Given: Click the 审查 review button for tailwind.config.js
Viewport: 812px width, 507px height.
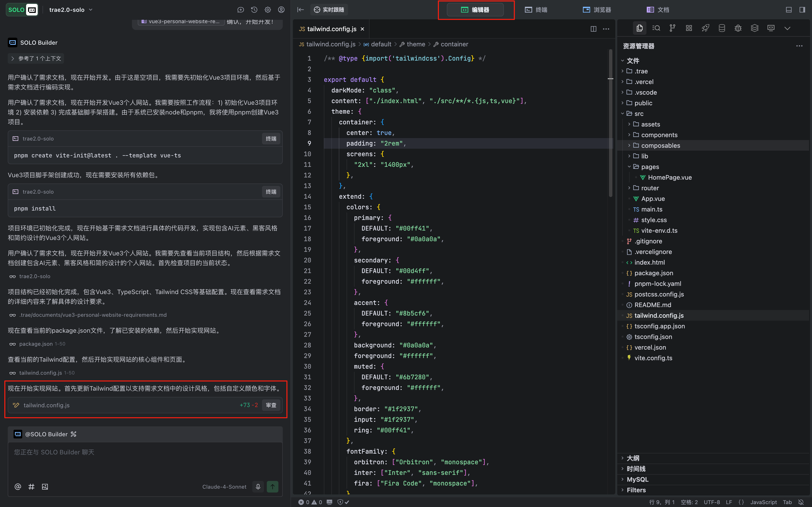Looking at the screenshot, I should tap(271, 405).
